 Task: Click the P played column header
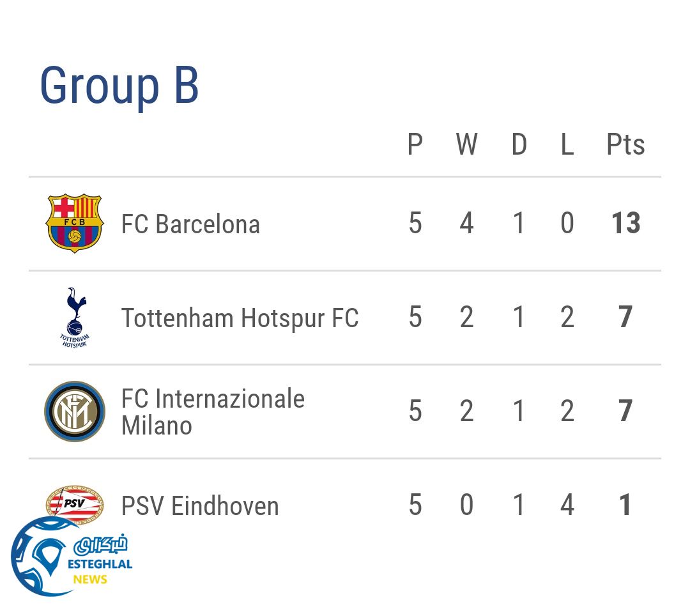point(415,145)
